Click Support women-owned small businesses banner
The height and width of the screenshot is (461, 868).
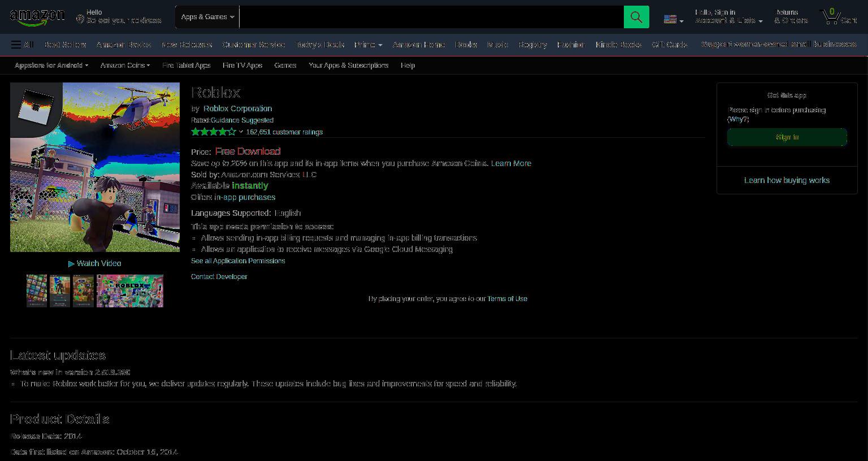[779, 44]
